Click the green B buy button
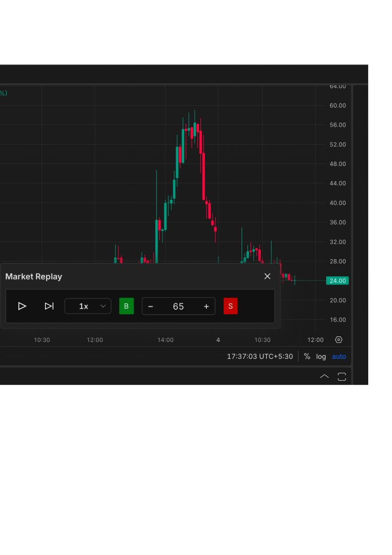392x555 pixels. (x=127, y=306)
